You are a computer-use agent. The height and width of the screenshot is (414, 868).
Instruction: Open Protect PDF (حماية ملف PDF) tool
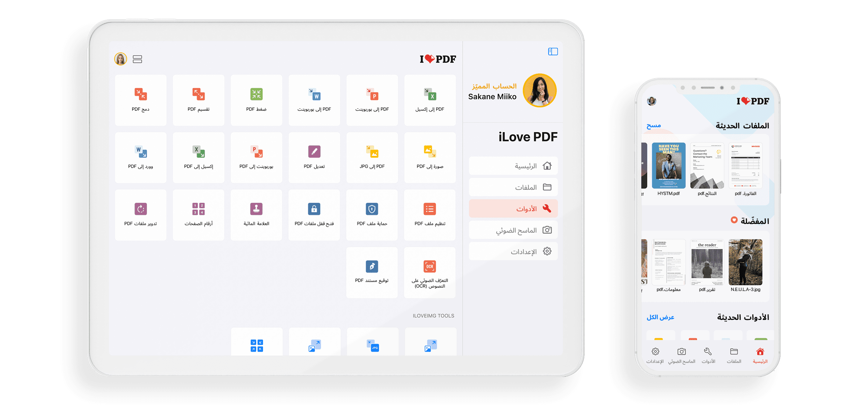click(x=372, y=215)
